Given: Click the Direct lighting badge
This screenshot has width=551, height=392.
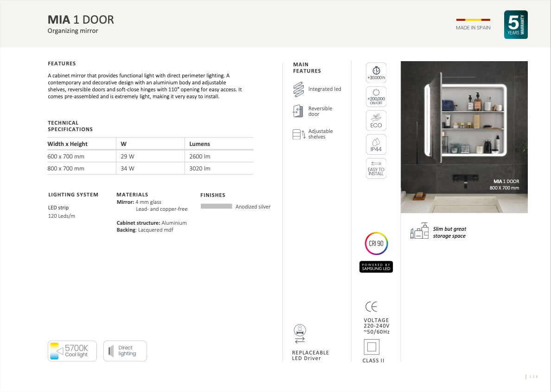Looking at the screenshot, I should point(125,351).
